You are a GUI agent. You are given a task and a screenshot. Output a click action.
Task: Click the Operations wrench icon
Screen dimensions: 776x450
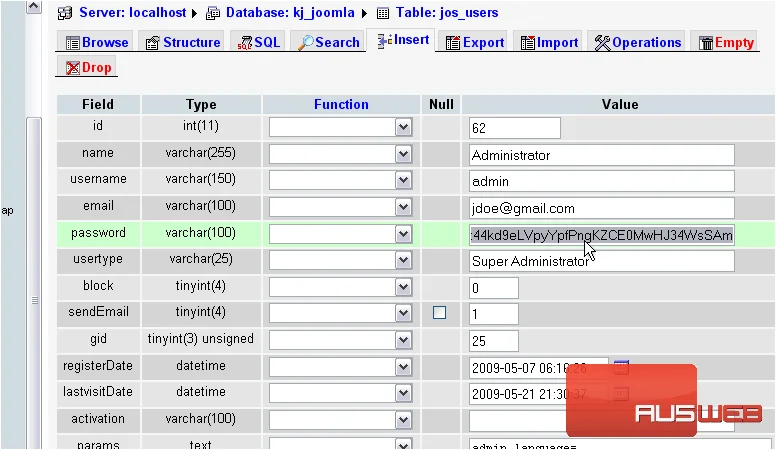[602, 43]
